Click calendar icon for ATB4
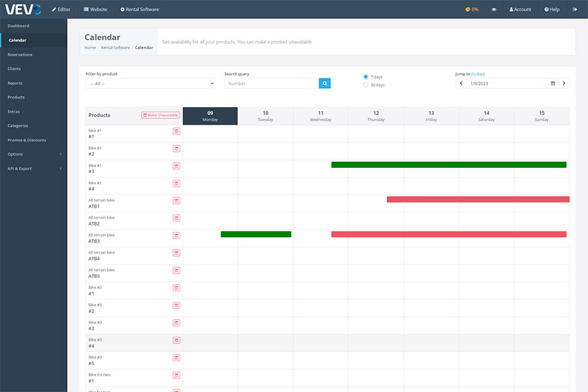The width and height of the screenshot is (588, 392). [176, 253]
